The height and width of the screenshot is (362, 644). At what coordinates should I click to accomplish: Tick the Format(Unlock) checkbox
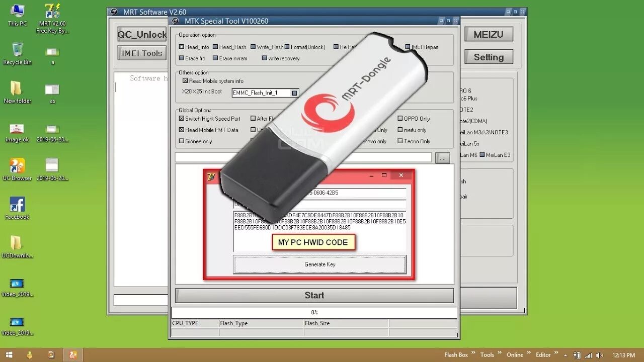(x=287, y=47)
